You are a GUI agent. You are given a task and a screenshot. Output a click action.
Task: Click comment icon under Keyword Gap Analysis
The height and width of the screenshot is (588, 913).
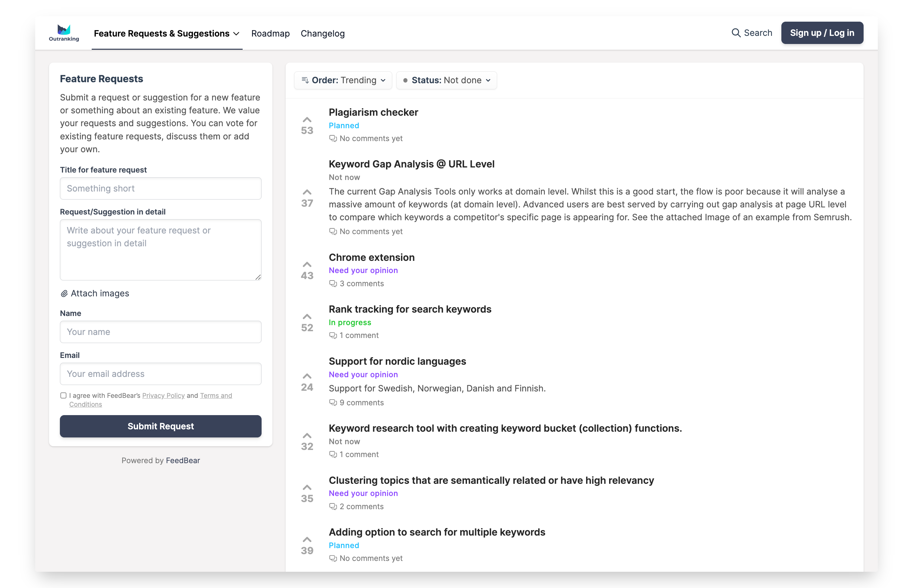[333, 231]
